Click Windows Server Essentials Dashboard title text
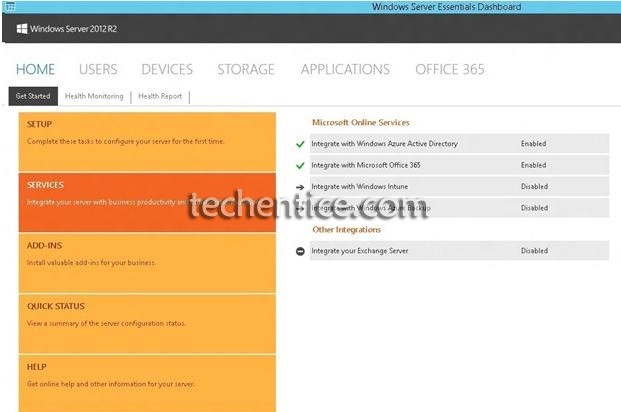 tap(446, 7)
